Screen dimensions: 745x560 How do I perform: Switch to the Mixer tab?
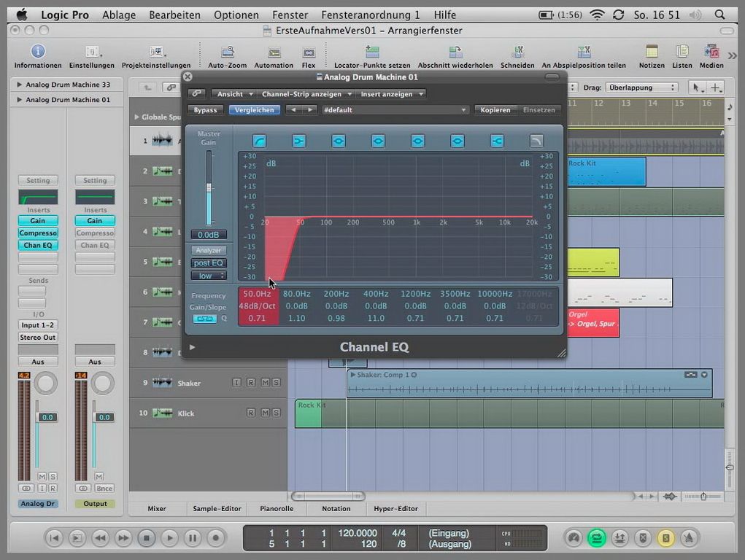(157, 509)
